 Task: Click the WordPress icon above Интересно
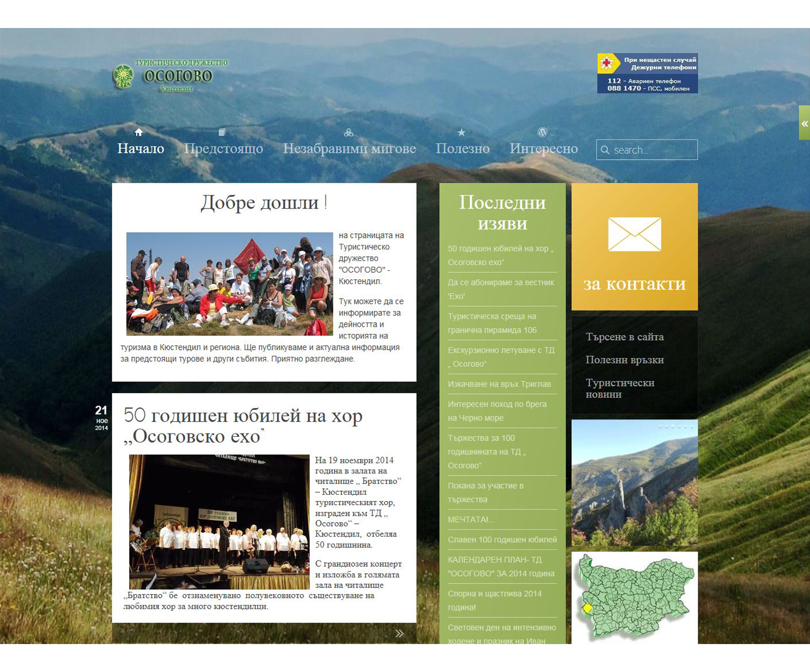(x=543, y=132)
